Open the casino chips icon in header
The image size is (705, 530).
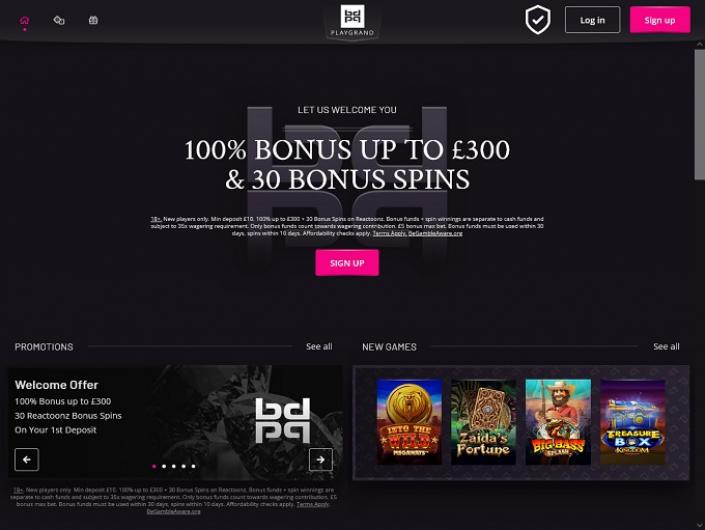(x=59, y=20)
